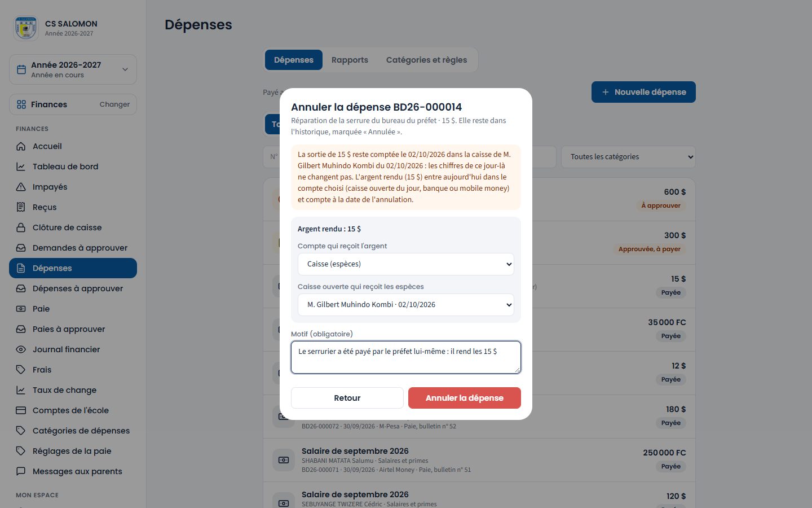Image resolution: width=812 pixels, height=508 pixels.
Task: Click the Changer link next to Finances
Action: tap(114, 104)
